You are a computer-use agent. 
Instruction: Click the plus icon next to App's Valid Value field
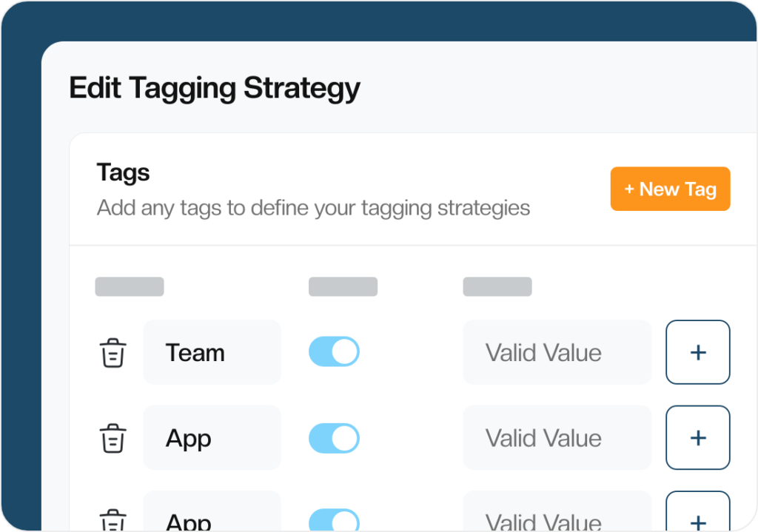[x=697, y=438]
